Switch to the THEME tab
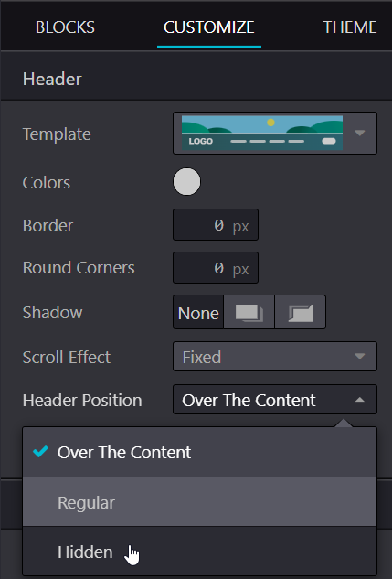 (x=350, y=27)
